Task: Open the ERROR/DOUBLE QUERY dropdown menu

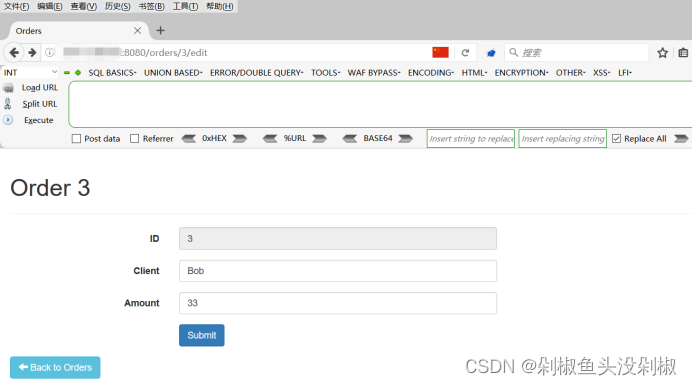Action: coord(256,72)
